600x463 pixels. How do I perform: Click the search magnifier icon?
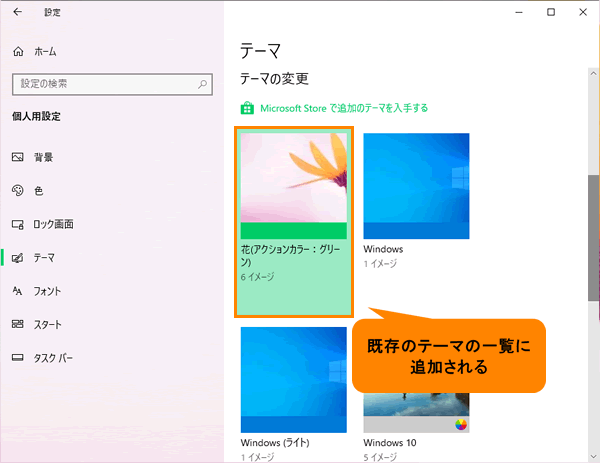tap(202, 84)
